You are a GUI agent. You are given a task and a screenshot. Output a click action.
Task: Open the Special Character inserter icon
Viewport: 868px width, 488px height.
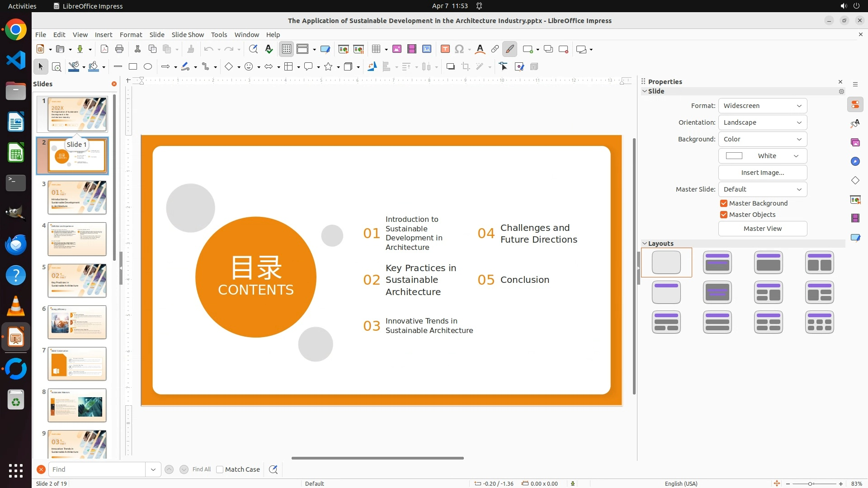click(459, 49)
